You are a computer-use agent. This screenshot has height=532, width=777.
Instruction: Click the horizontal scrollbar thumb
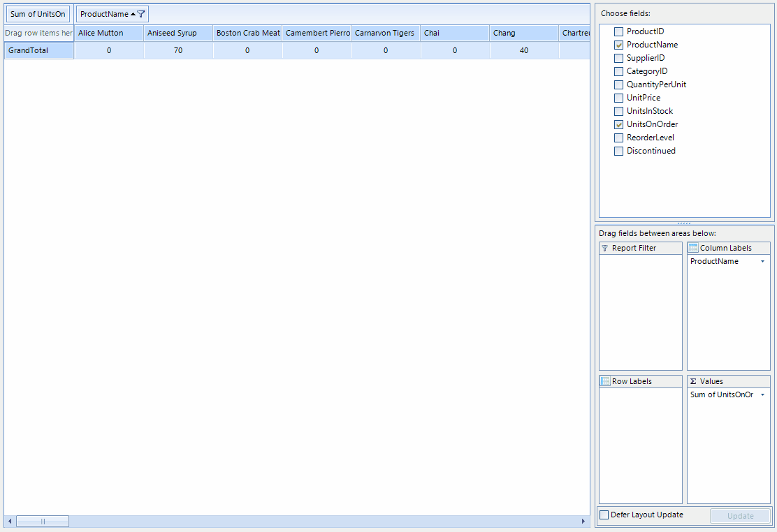(43, 522)
